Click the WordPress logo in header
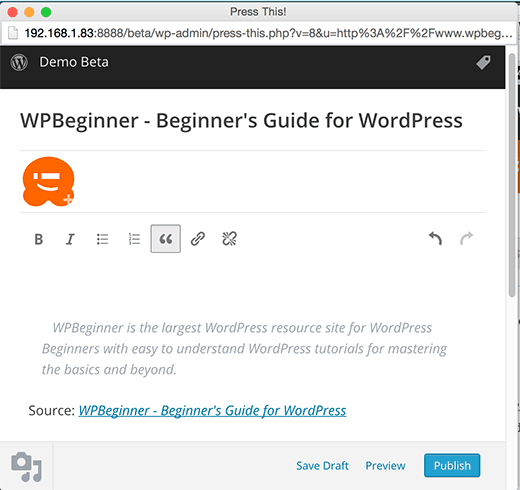This screenshot has height=490, width=520. (19, 62)
